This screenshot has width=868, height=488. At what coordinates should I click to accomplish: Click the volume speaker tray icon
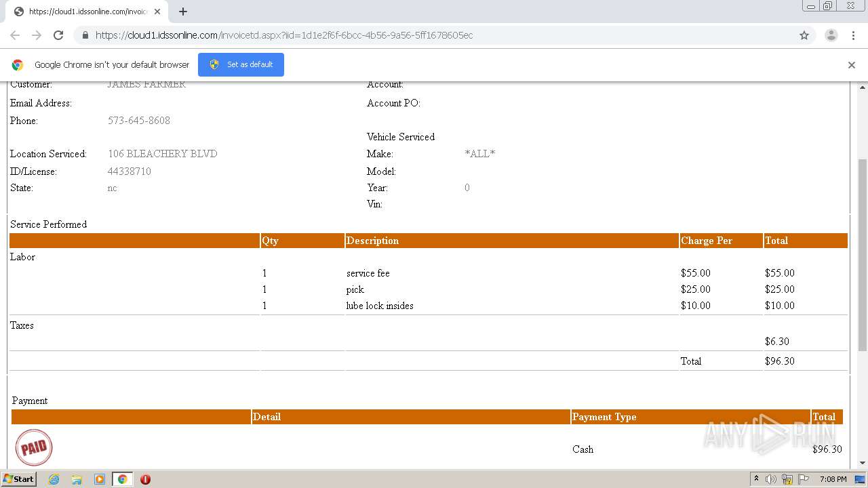(771, 479)
